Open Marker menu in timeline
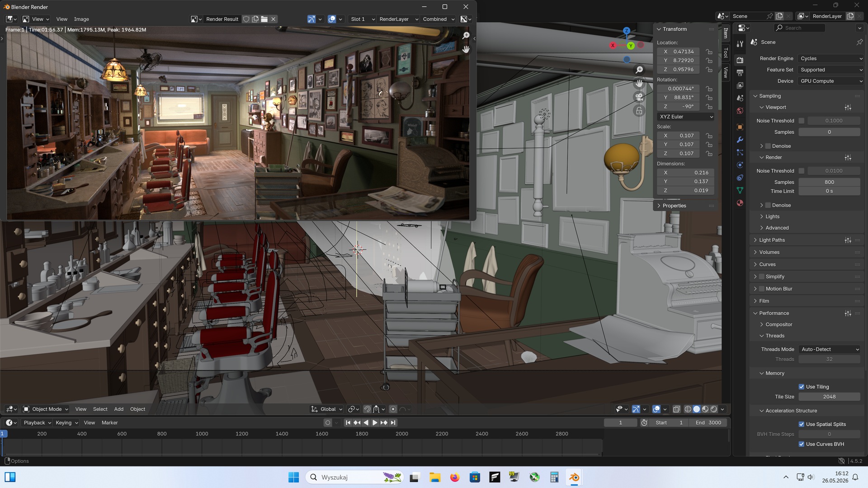 109,423
